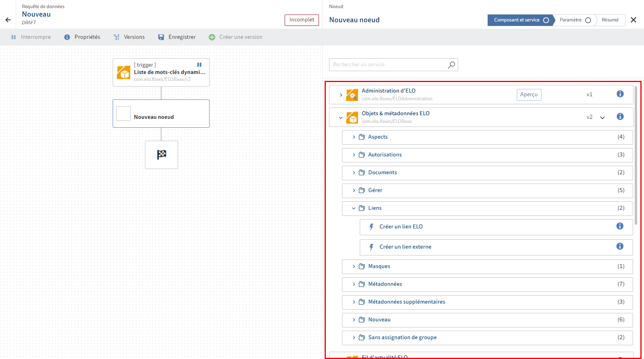Viewport: 644px width, 359px height.
Task: Show info for Créer un lien externe
Action: click(x=620, y=246)
